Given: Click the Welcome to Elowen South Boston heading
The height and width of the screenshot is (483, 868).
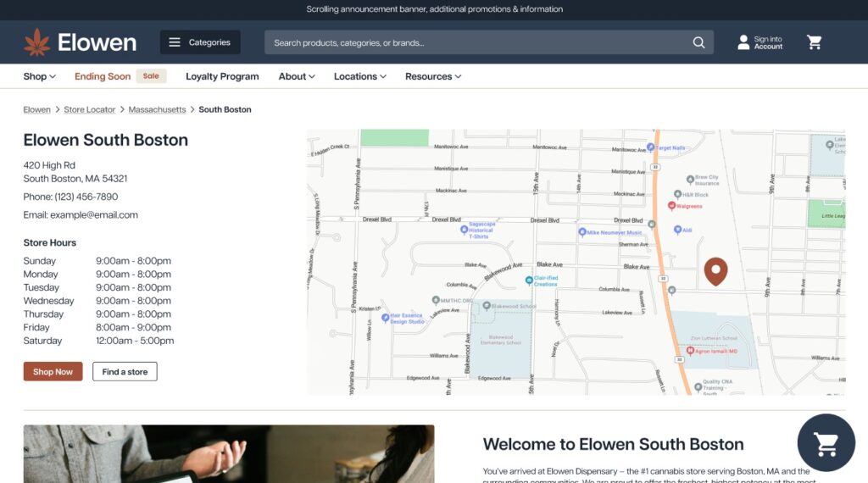Looking at the screenshot, I should 614,444.
